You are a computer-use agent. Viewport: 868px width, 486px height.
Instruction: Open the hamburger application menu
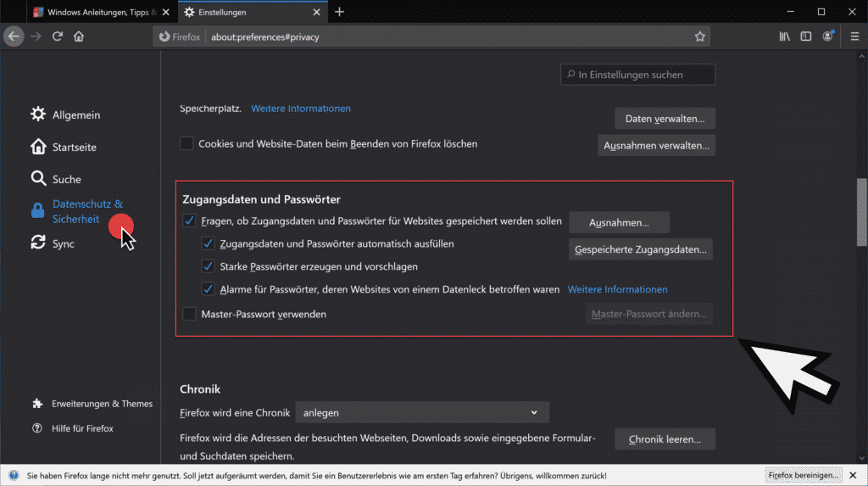pos(854,36)
